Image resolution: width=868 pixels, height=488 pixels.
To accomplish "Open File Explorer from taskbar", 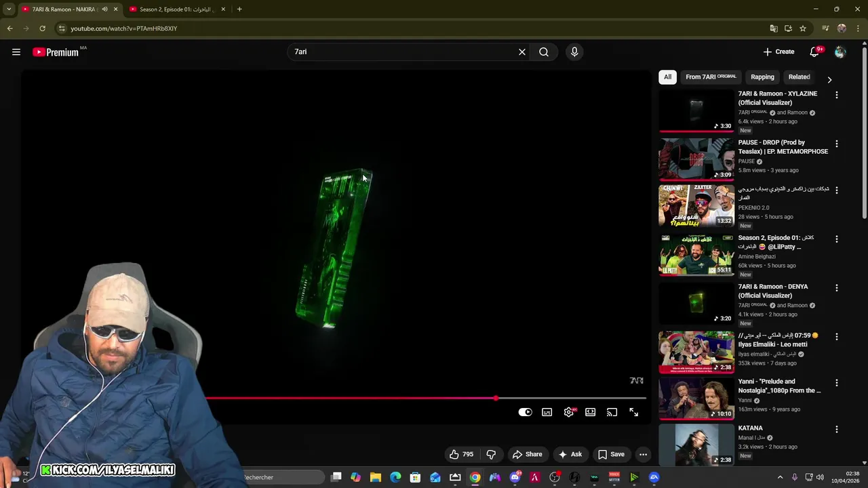I will tap(376, 477).
